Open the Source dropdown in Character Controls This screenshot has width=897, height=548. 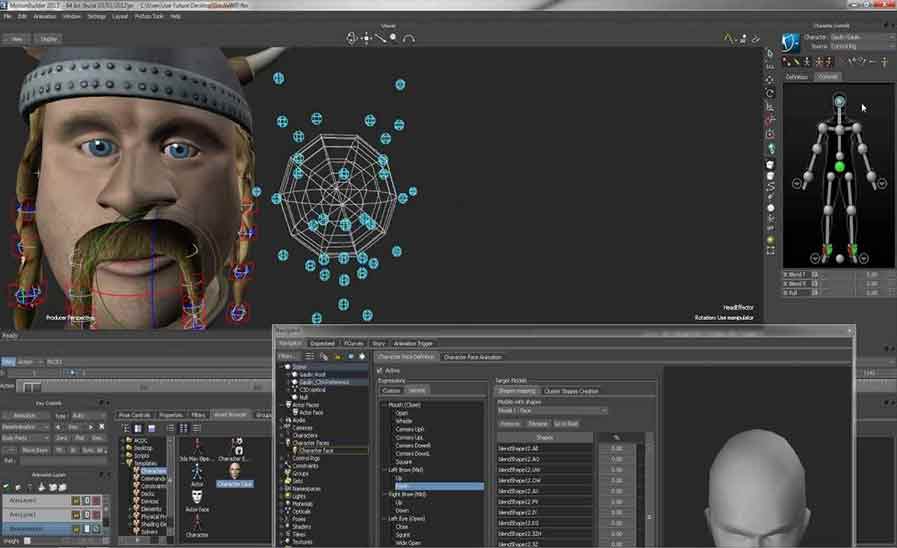pyautogui.click(x=861, y=46)
